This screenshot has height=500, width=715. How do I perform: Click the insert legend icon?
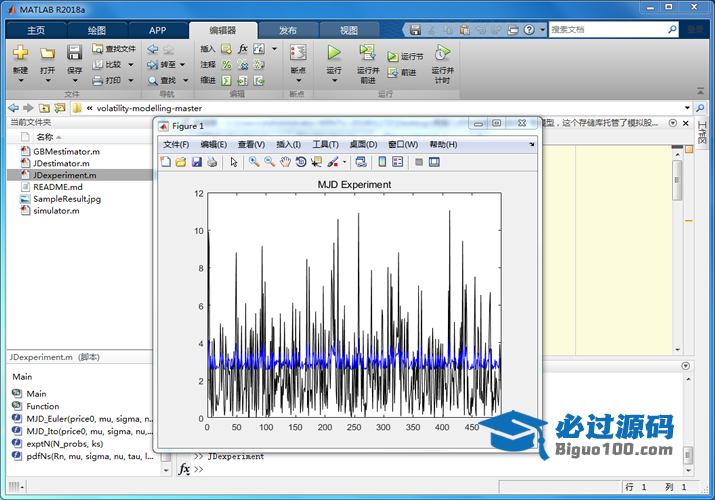[398, 162]
